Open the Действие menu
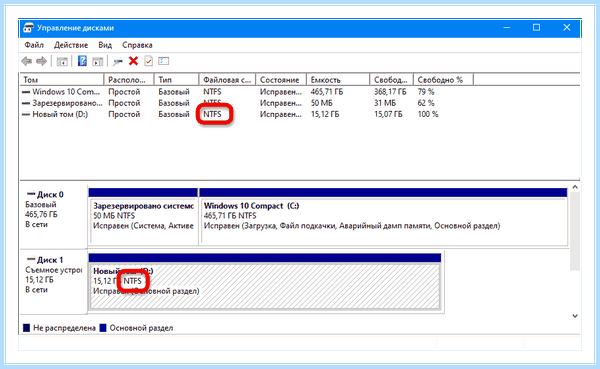The height and width of the screenshot is (369, 600). pyautogui.click(x=71, y=45)
